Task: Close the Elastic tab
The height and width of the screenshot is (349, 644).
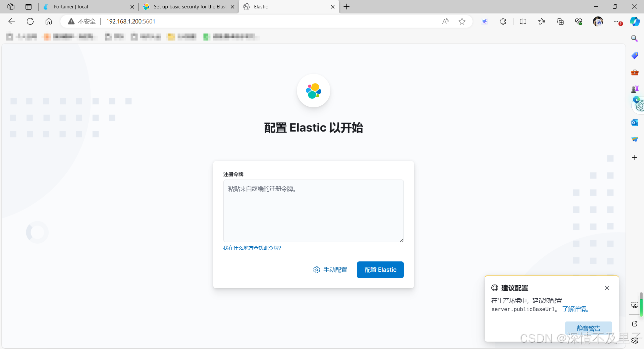Action: pyautogui.click(x=333, y=7)
